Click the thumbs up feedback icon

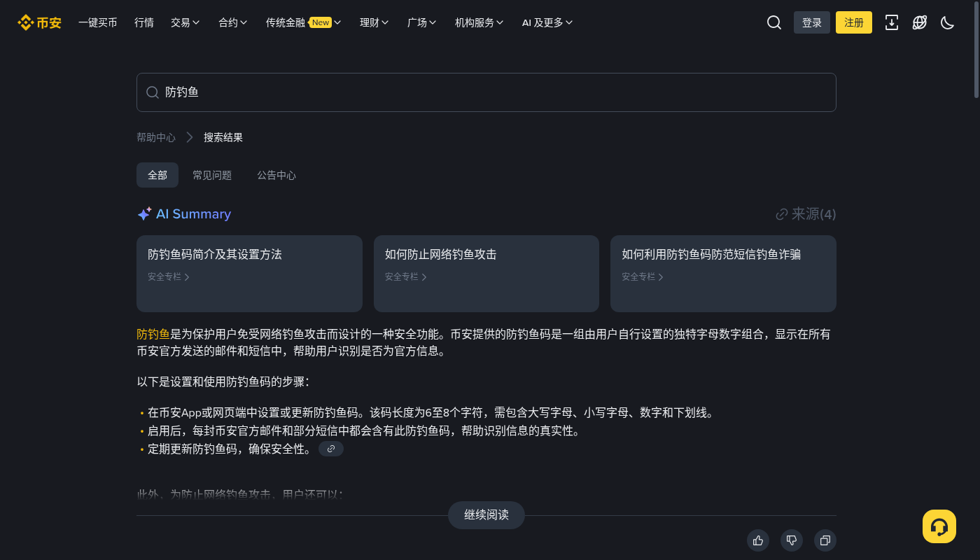758,540
